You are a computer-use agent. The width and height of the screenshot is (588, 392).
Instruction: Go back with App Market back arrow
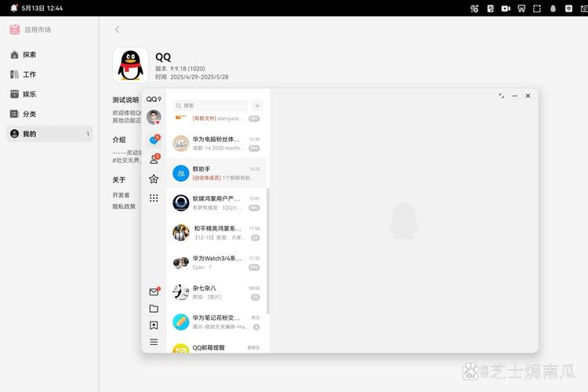pos(117,30)
